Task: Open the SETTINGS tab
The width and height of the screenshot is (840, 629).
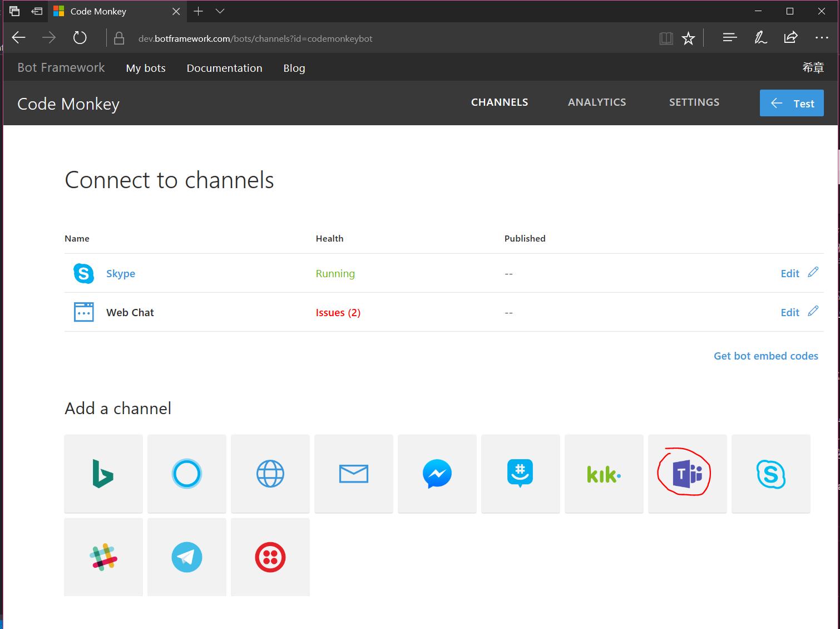Action: click(694, 102)
